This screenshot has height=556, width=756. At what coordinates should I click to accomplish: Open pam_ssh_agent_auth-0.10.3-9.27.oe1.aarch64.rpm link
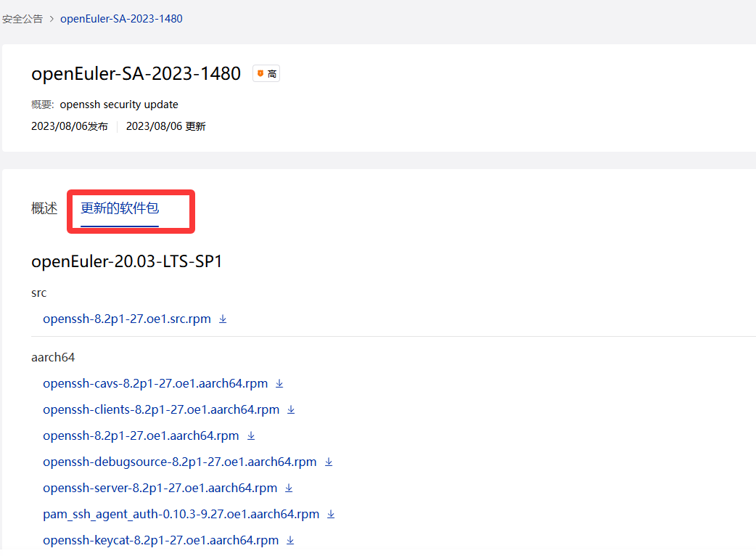(181, 514)
